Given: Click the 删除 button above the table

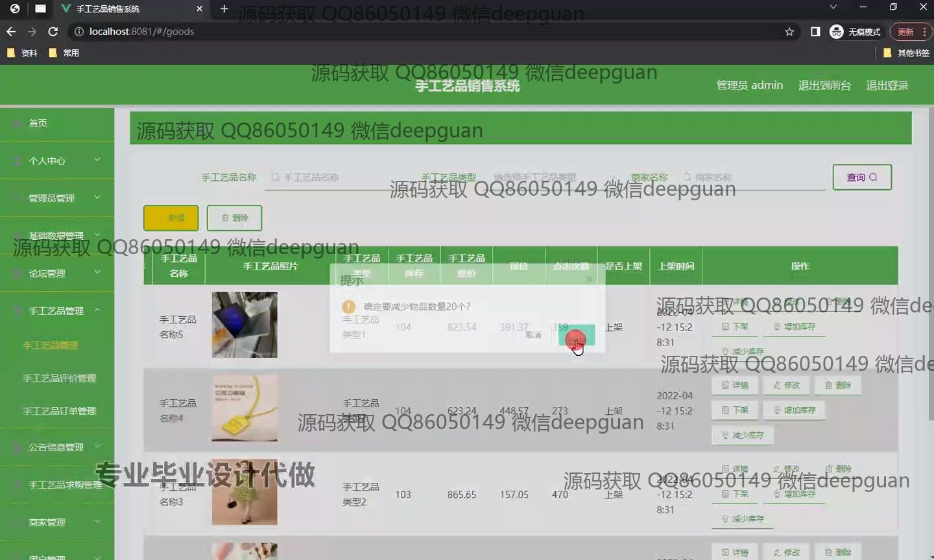Looking at the screenshot, I should [x=234, y=218].
